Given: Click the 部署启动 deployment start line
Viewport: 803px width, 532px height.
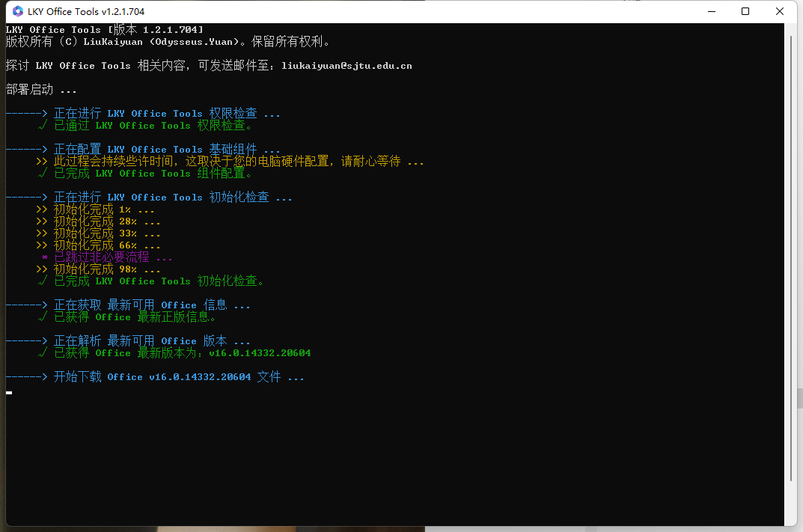Looking at the screenshot, I should (x=41, y=90).
